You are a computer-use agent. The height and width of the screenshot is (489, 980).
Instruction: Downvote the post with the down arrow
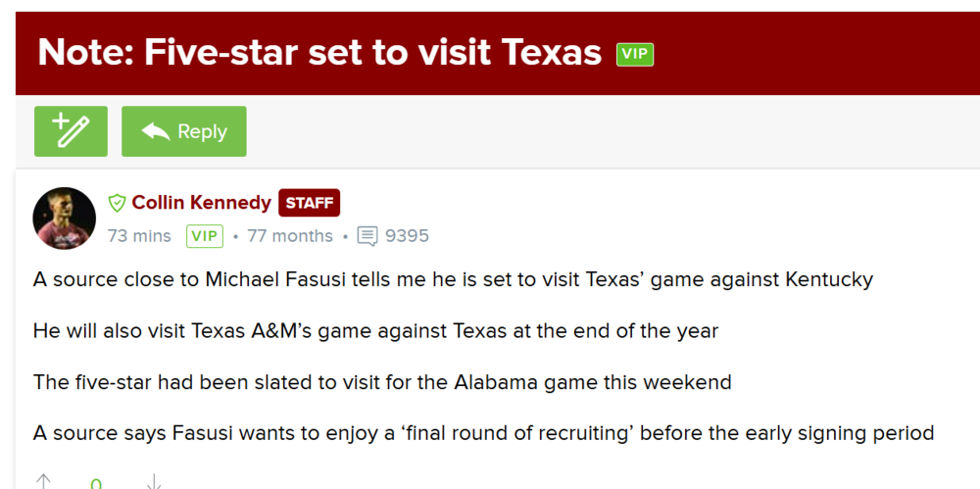[x=153, y=481]
